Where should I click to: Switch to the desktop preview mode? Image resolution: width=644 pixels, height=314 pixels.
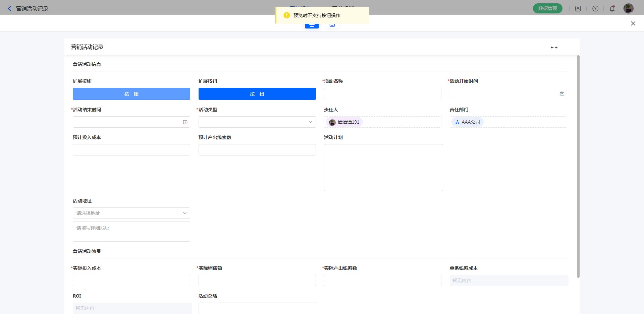pos(312,25)
